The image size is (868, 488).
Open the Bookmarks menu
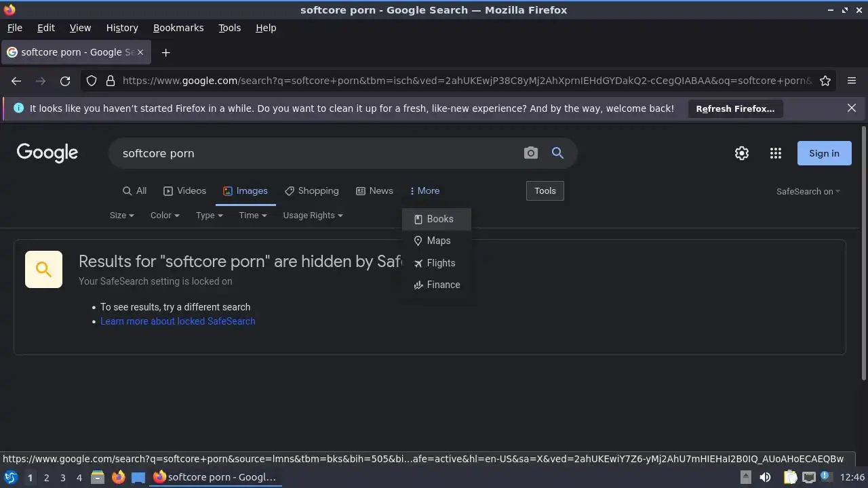click(178, 28)
